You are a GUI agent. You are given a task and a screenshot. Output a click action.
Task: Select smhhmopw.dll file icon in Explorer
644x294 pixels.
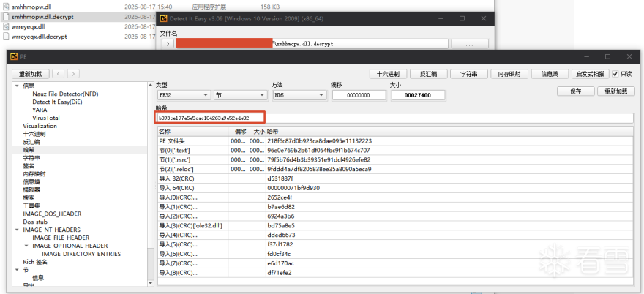tap(6, 7)
